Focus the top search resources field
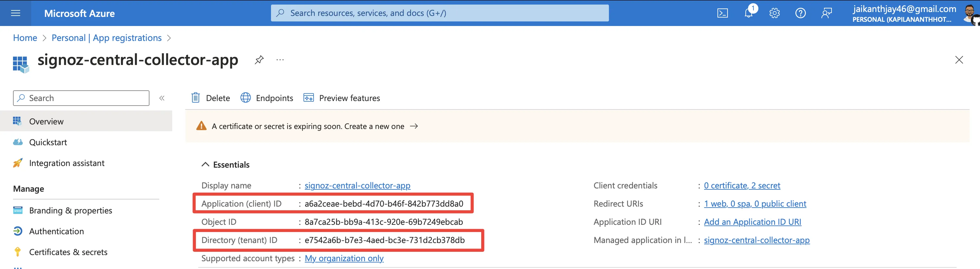The height and width of the screenshot is (269, 980). (439, 13)
